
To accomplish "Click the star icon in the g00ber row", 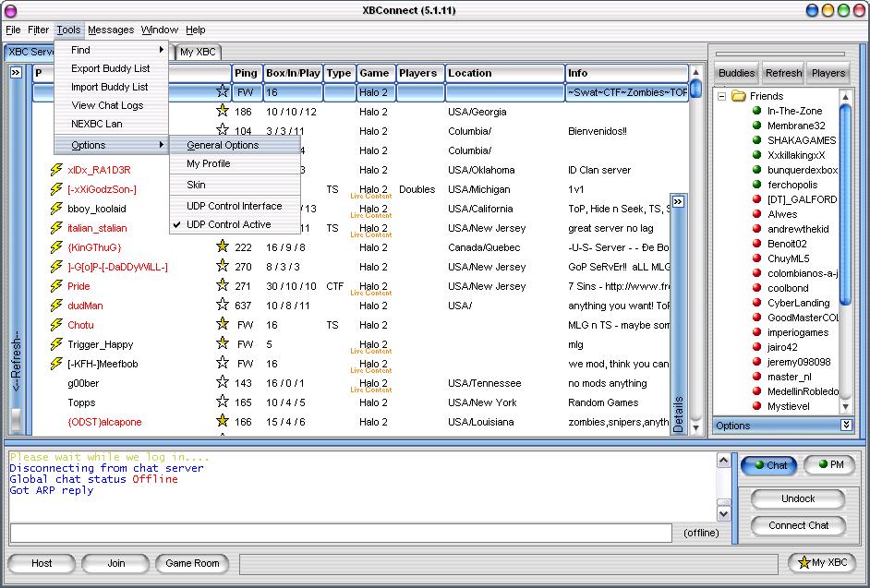I will point(223,382).
